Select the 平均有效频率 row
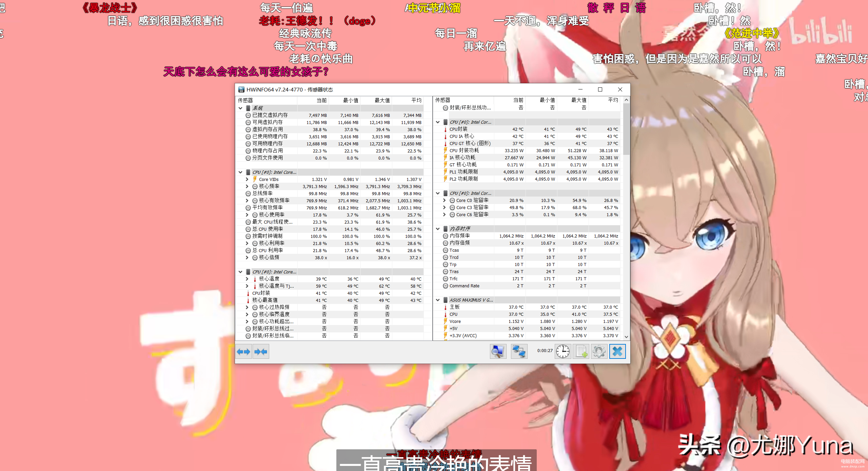 330,208
